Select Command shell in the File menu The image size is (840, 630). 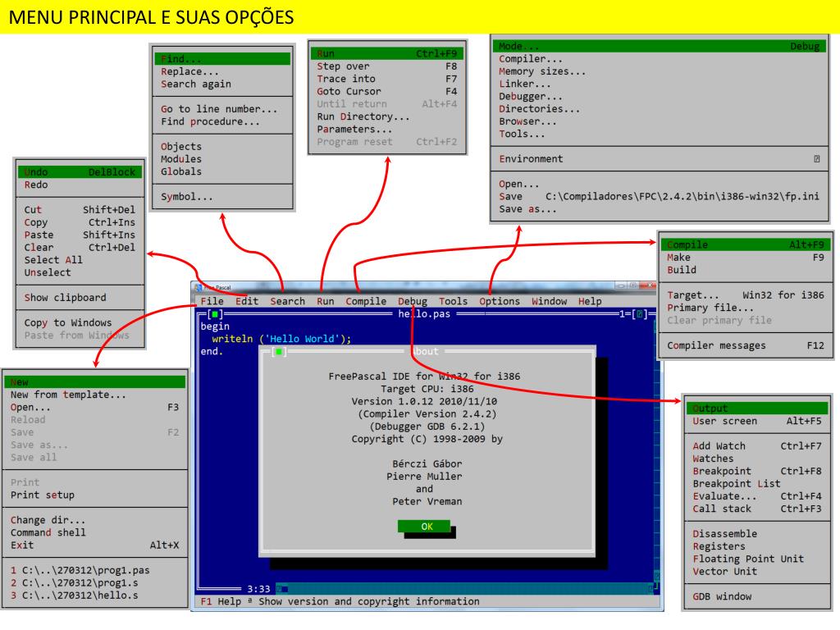click(95, 532)
